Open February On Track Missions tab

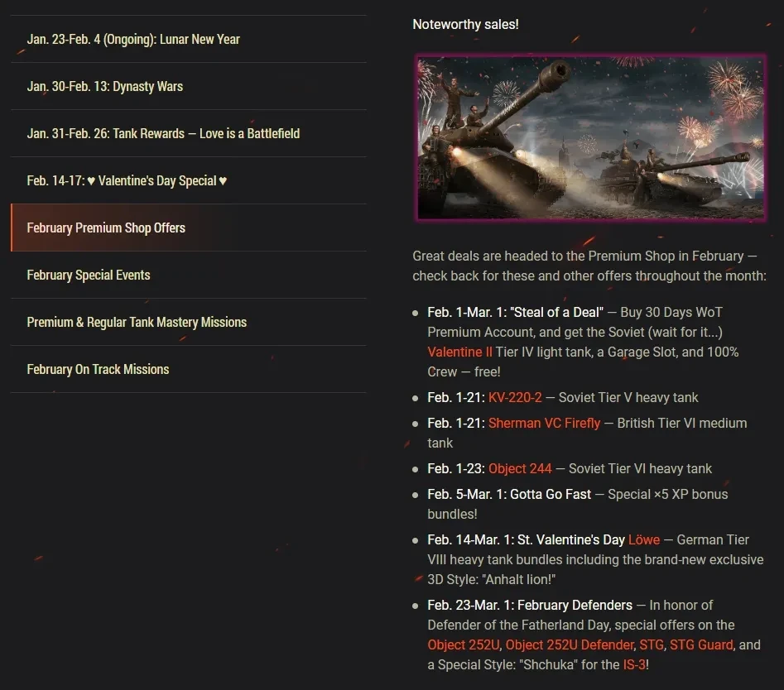coord(98,369)
